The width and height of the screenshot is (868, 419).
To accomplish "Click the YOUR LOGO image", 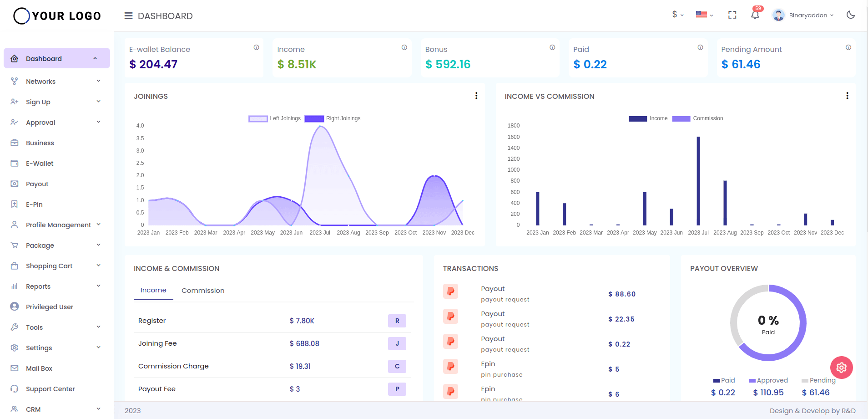I will pos(57,16).
